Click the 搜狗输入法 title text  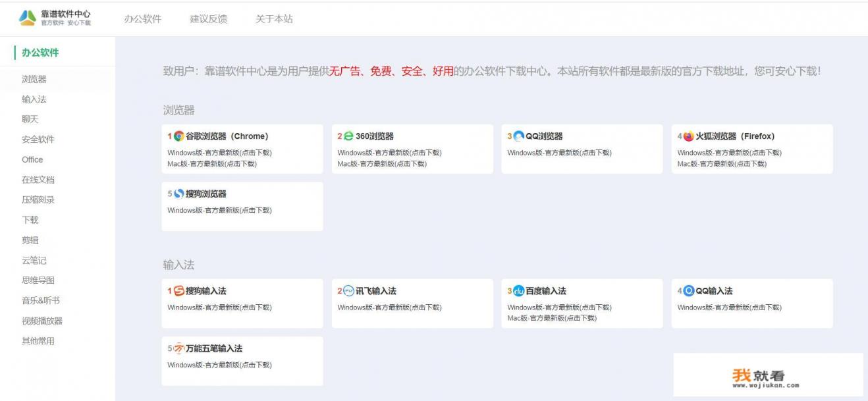click(206, 291)
